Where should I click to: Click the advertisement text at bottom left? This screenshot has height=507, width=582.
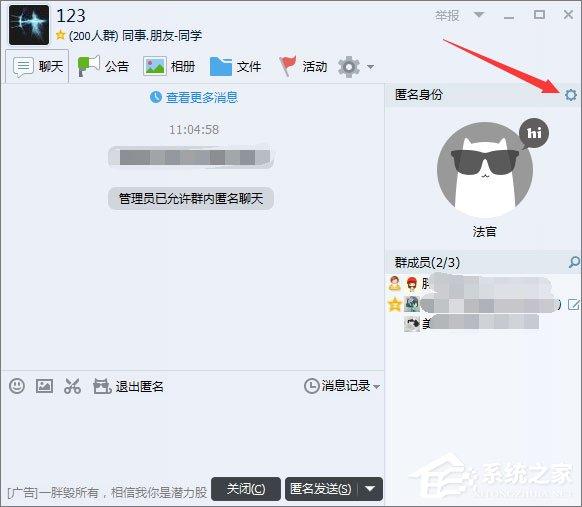tap(107, 493)
